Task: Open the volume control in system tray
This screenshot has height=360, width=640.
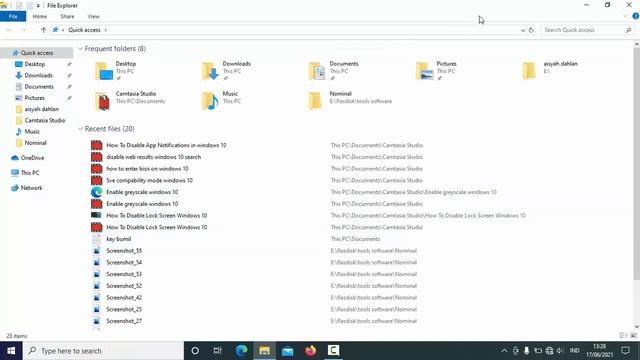Action: tap(560, 351)
